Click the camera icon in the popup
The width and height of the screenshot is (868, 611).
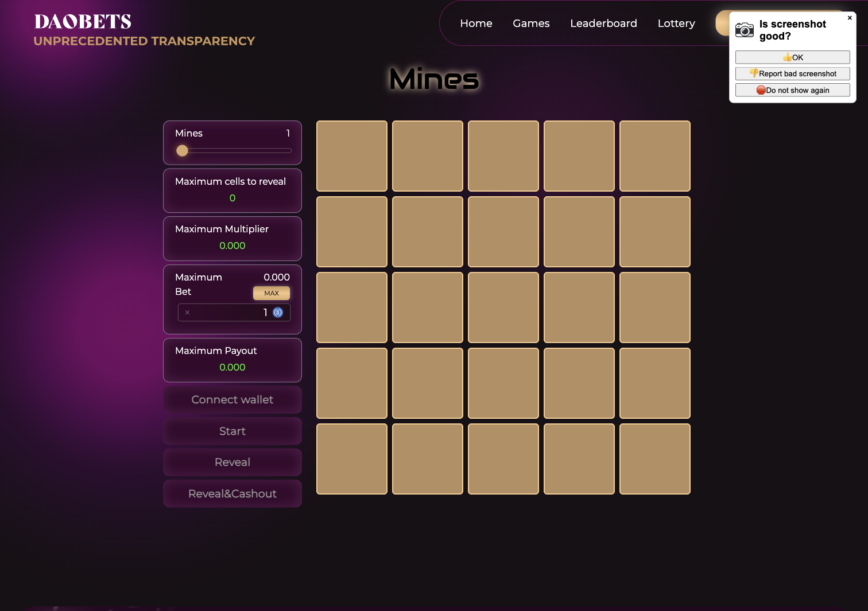click(745, 30)
